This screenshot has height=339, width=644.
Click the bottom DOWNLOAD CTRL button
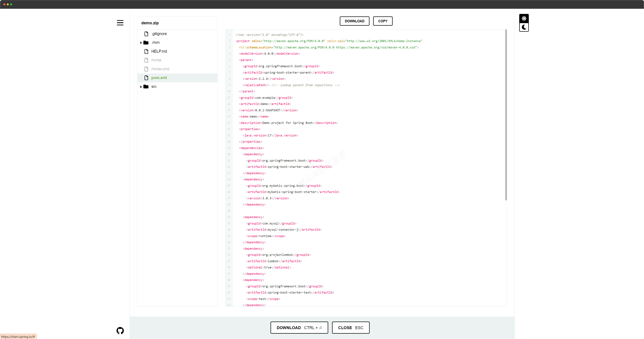[299, 327]
